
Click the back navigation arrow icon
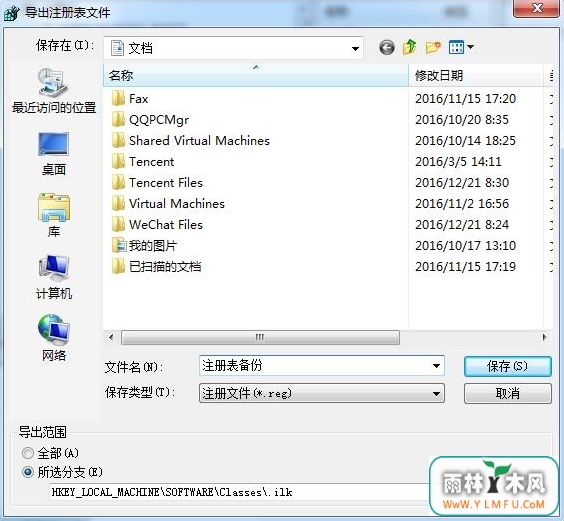[x=387, y=47]
